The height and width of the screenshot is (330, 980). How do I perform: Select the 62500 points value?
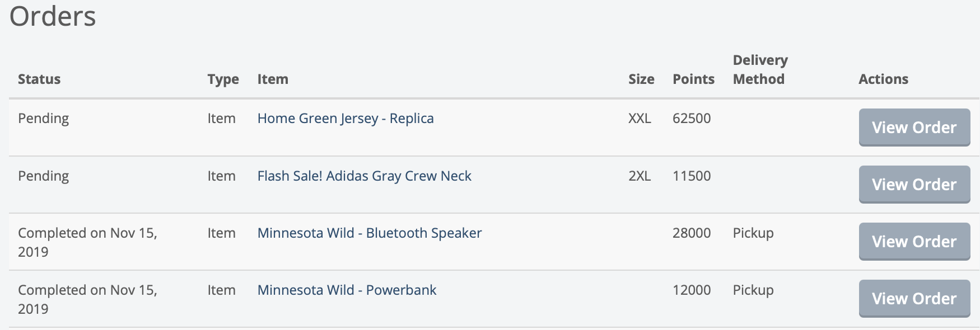692,119
